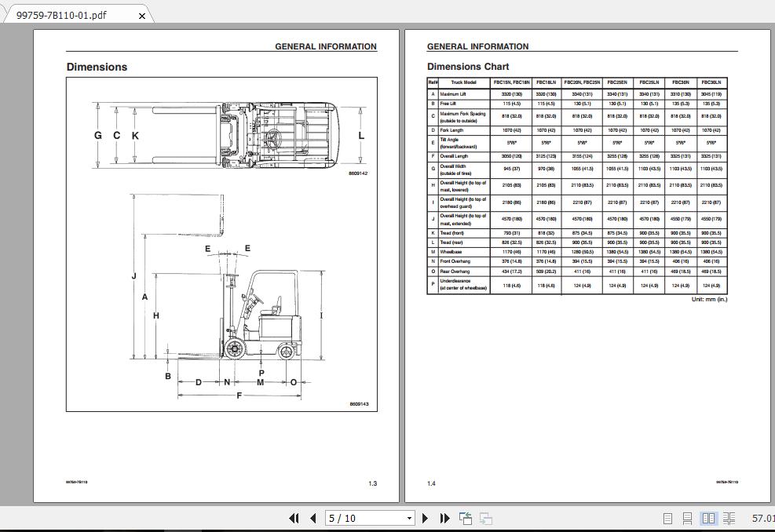Click the Dimensions Chart title on the right page
775x532 pixels.
tap(467, 67)
